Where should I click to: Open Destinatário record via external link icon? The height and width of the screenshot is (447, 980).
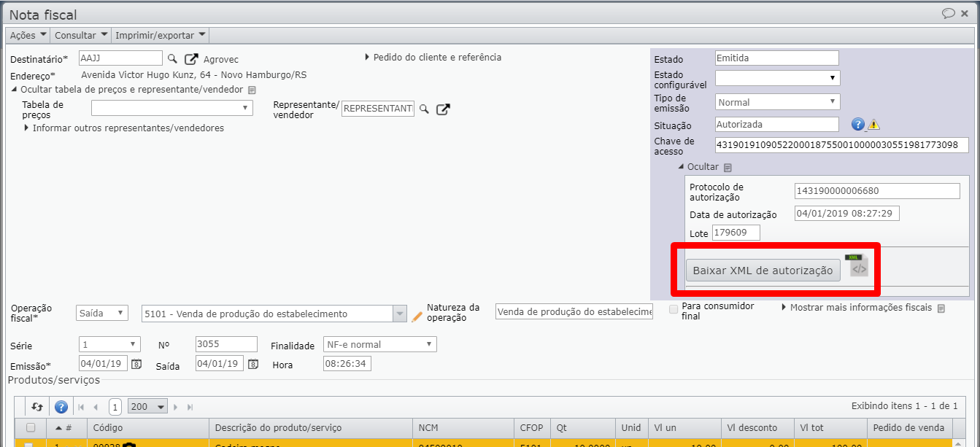tap(191, 59)
